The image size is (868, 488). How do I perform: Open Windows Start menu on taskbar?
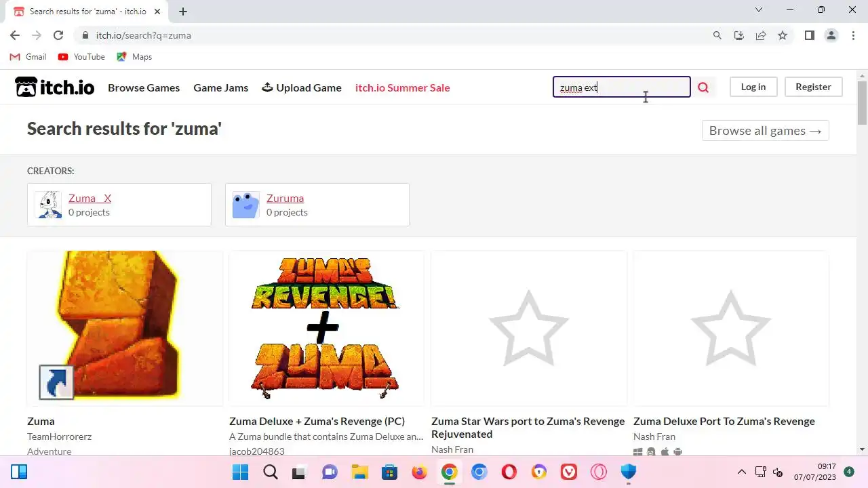click(240, 472)
